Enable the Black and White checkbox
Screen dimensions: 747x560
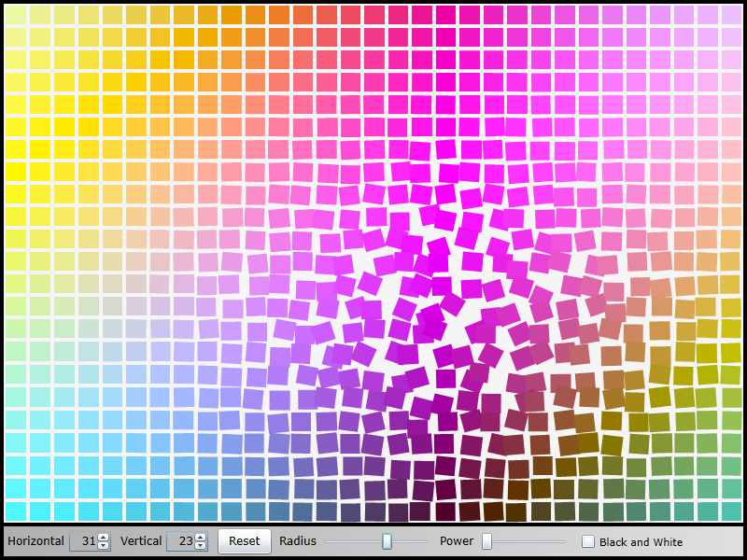588,541
